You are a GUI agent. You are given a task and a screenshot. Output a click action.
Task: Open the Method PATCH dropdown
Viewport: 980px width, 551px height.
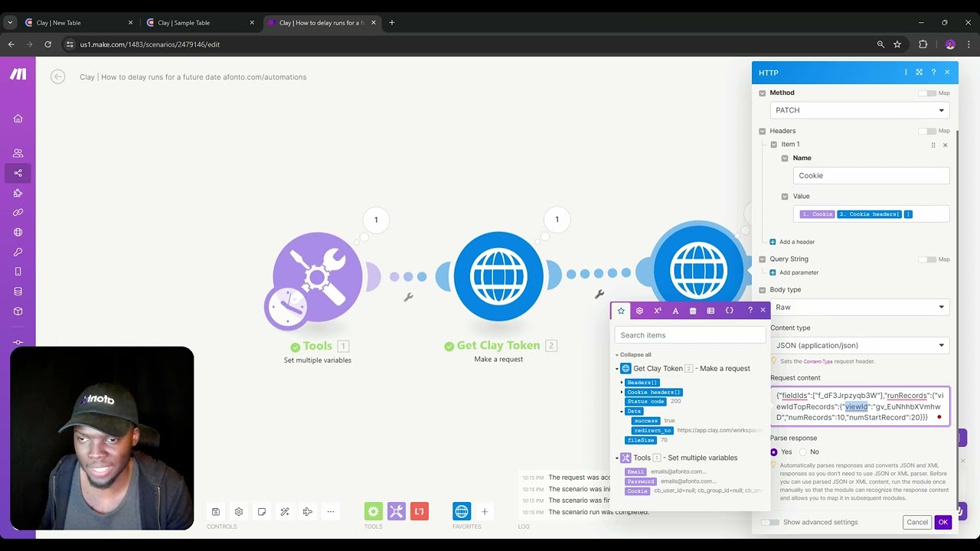860,110
